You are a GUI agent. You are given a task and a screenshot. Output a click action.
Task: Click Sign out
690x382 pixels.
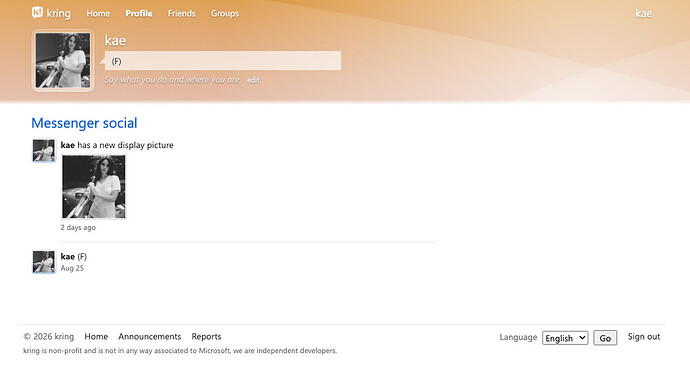tap(644, 336)
